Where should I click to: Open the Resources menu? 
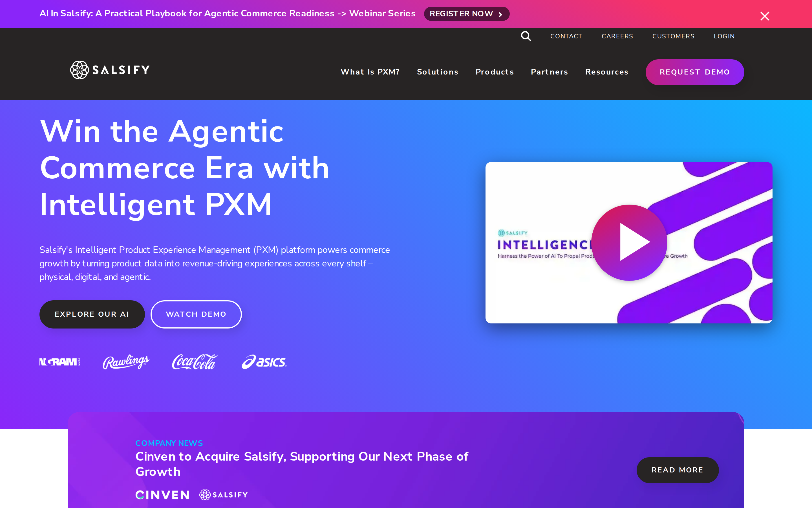pyautogui.click(x=607, y=72)
